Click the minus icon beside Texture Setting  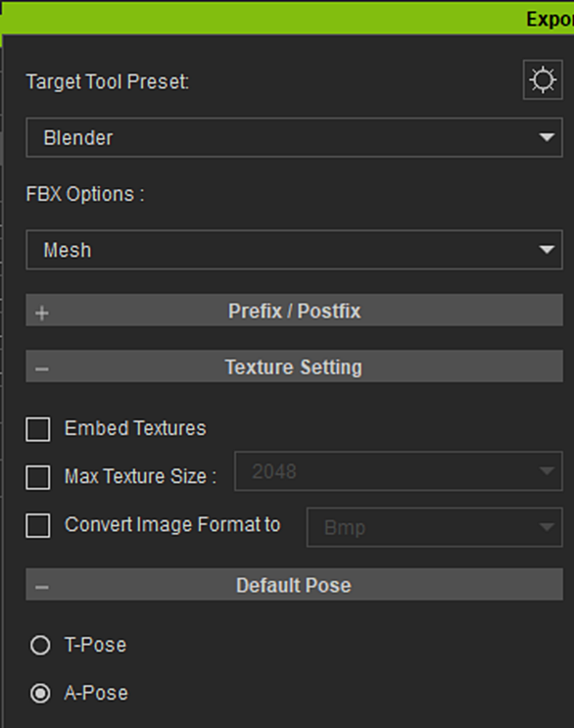[42, 369]
